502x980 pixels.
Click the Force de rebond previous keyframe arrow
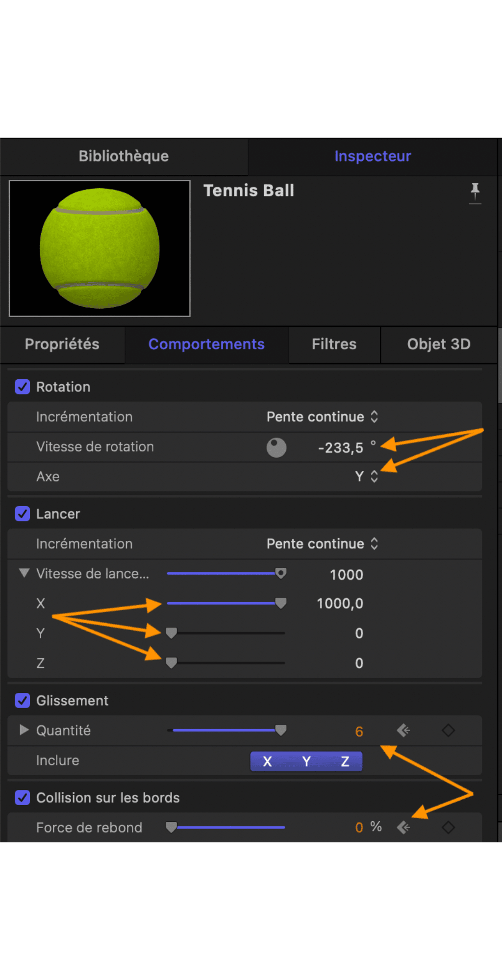[403, 828]
